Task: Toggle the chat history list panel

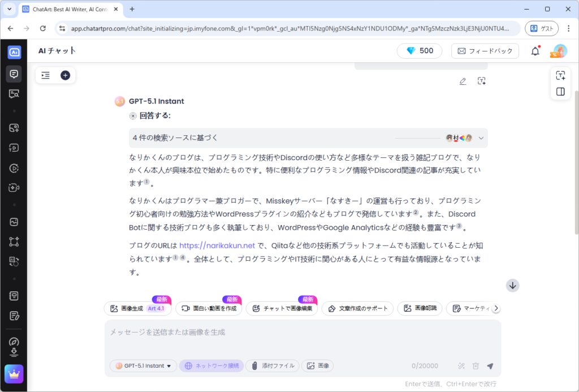Action: click(46, 75)
